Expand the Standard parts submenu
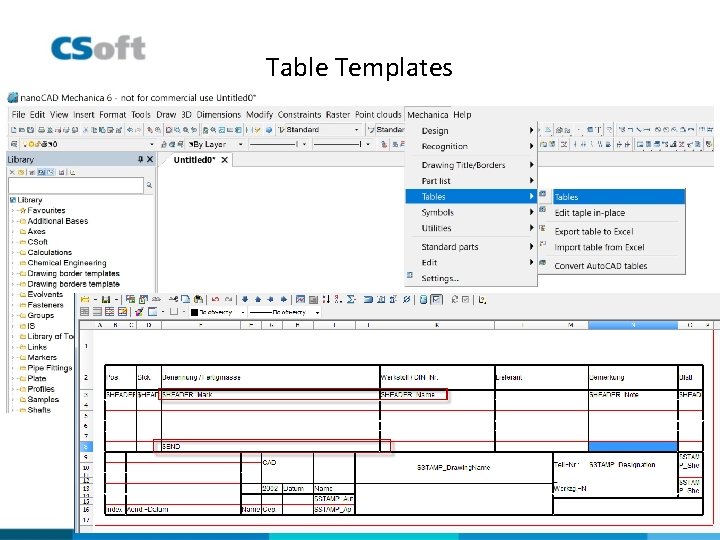The image size is (720, 540). 471,247
